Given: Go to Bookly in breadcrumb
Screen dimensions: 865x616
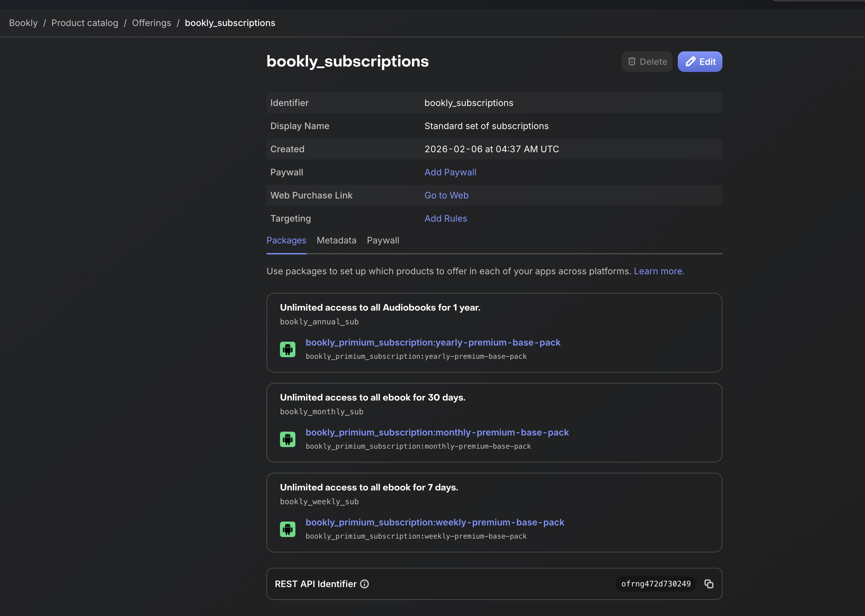Looking at the screenshot, I should tap(23, 23).
